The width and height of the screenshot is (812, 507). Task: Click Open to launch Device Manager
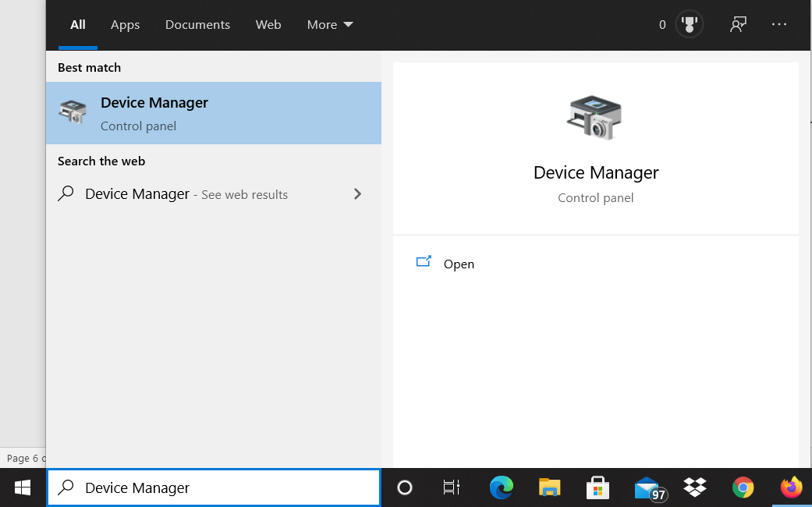coord(459,264)
